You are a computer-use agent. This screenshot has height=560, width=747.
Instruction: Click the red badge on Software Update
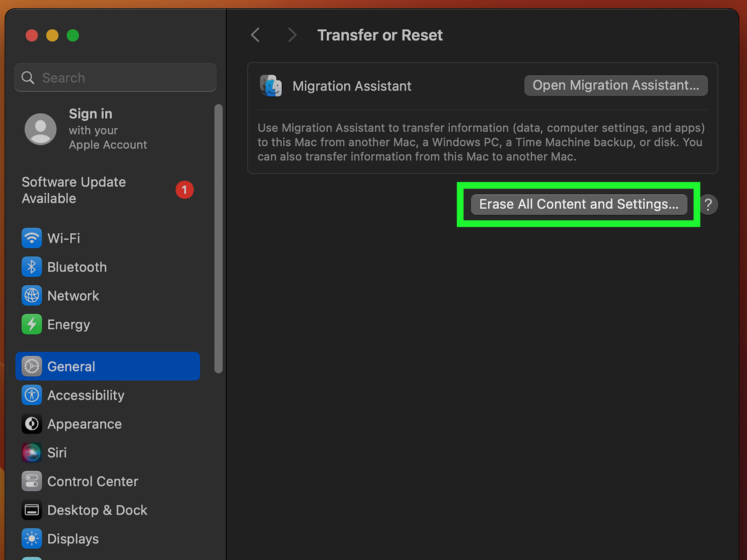pyautogui.click(x=184, y=190)
